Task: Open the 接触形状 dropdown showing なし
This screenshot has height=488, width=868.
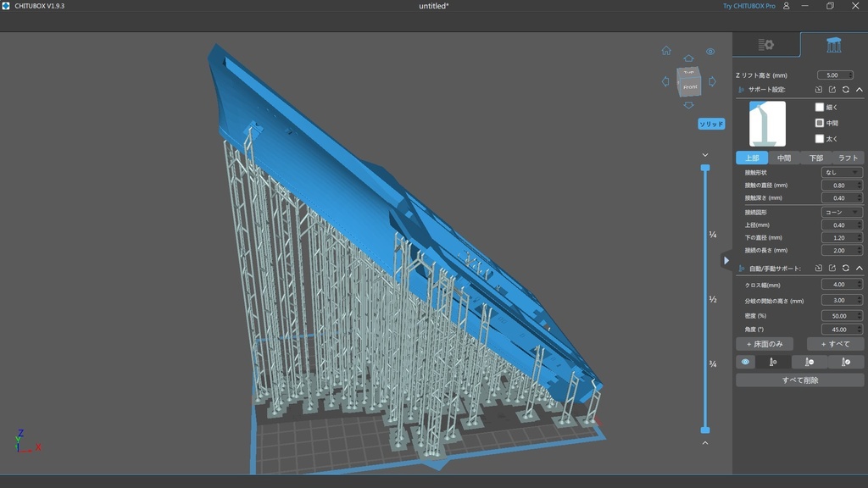Action: 842,172
